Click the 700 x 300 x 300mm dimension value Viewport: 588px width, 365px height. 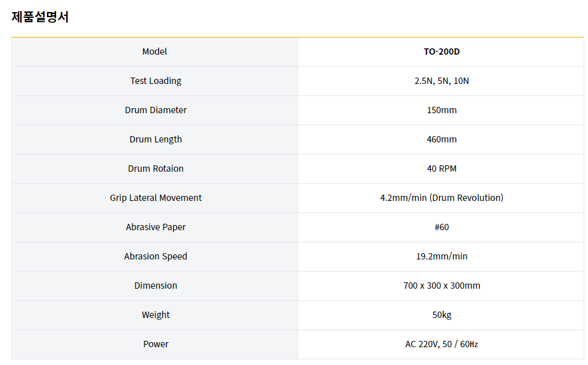point(441,286)
